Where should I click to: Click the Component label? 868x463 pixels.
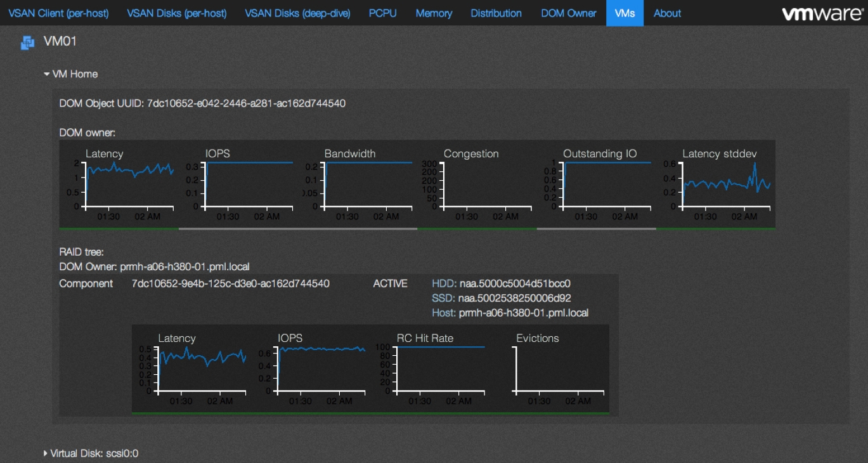(x=86, y=284)
